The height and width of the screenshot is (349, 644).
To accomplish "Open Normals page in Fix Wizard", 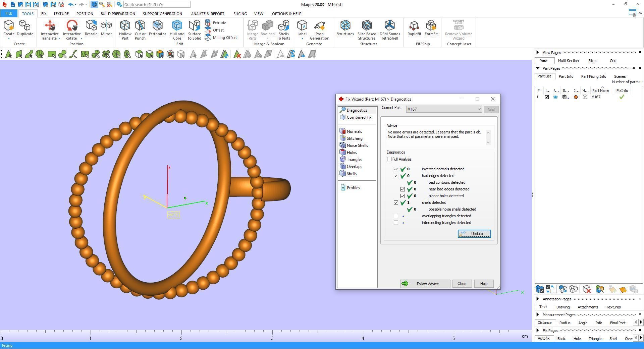I will pyautogui.click(x=351, y=131).
